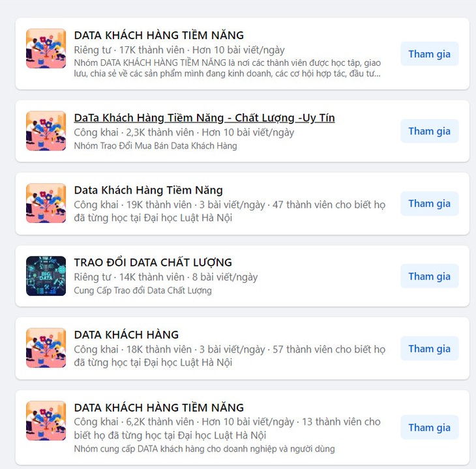Screen dimensions: 476x469
Task: Click the avatar of 'DATA KHÁCH HÀNG' group
Action: pos(46,348)
